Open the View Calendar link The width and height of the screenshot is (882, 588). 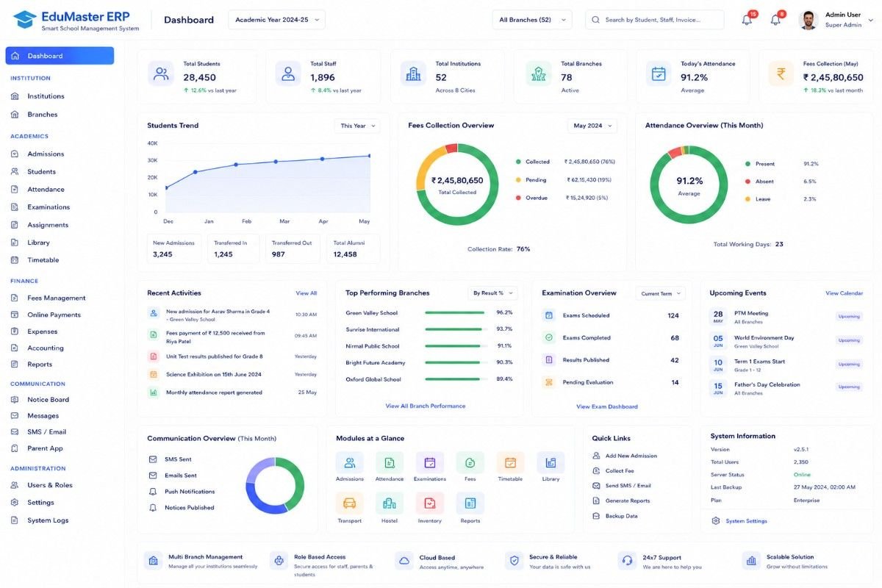845,293
